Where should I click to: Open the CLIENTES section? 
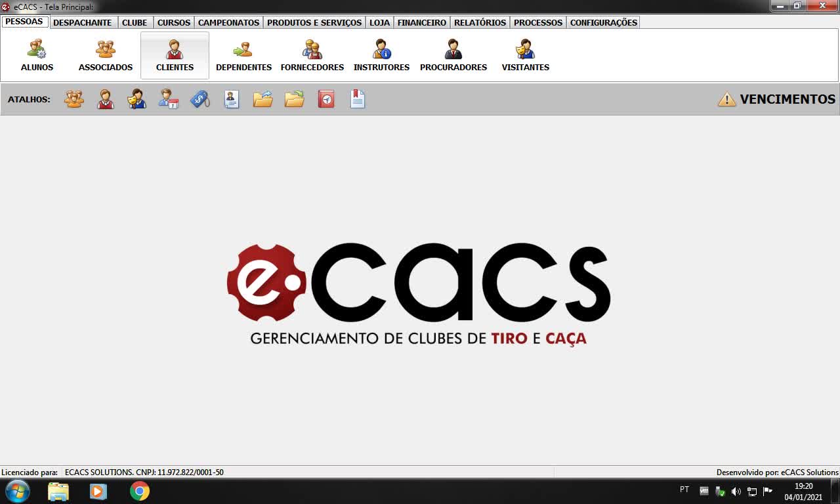coord(175,56)
